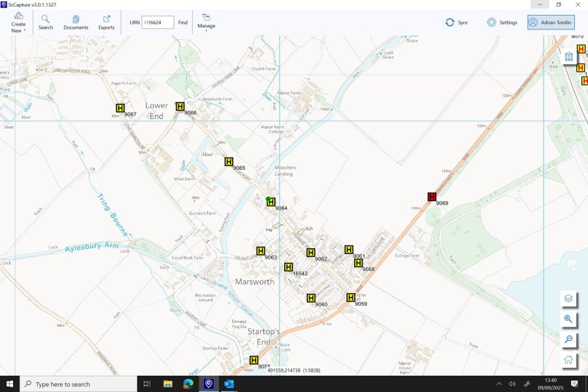Image resolution: width=588 pixels, height=392 pixels.
Task: Open the Adrian Tomlin user account
Action: click(x=551, y=22)
